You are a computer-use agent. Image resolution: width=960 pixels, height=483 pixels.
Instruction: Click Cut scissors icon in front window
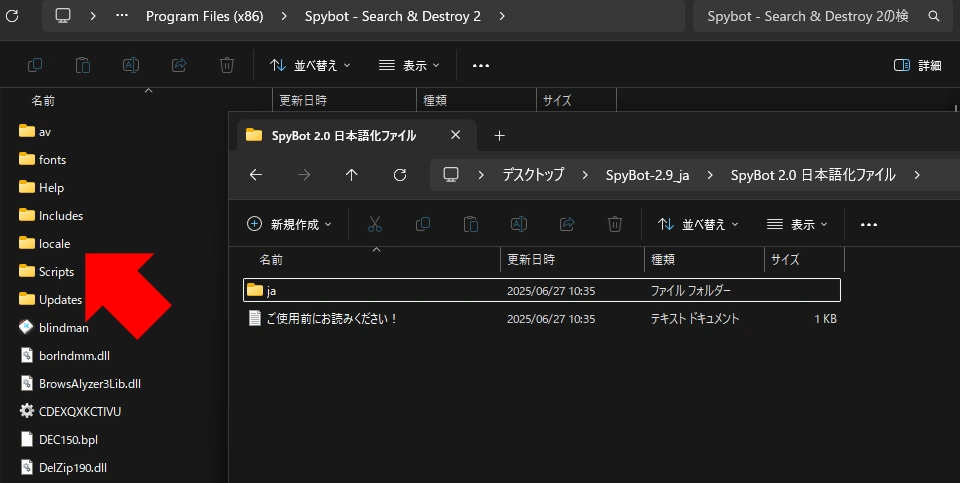pyautogui.click(x=375, y=224)
